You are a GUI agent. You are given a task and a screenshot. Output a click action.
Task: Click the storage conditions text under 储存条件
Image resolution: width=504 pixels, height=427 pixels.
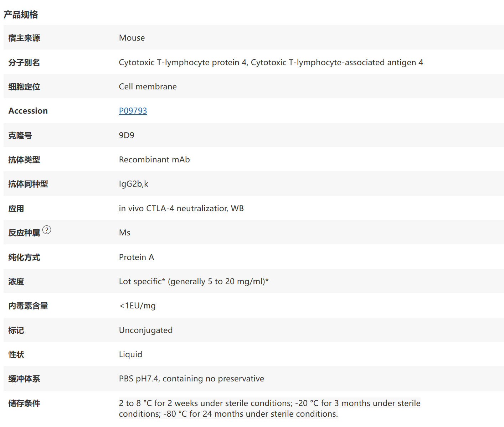click(x=270, y=408)
